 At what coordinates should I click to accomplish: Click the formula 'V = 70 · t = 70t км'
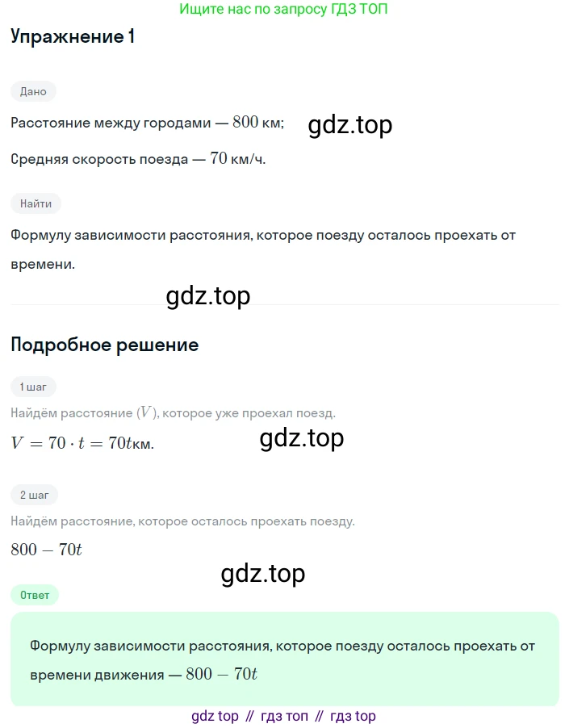pyautogui.click(x=82, y=443)
